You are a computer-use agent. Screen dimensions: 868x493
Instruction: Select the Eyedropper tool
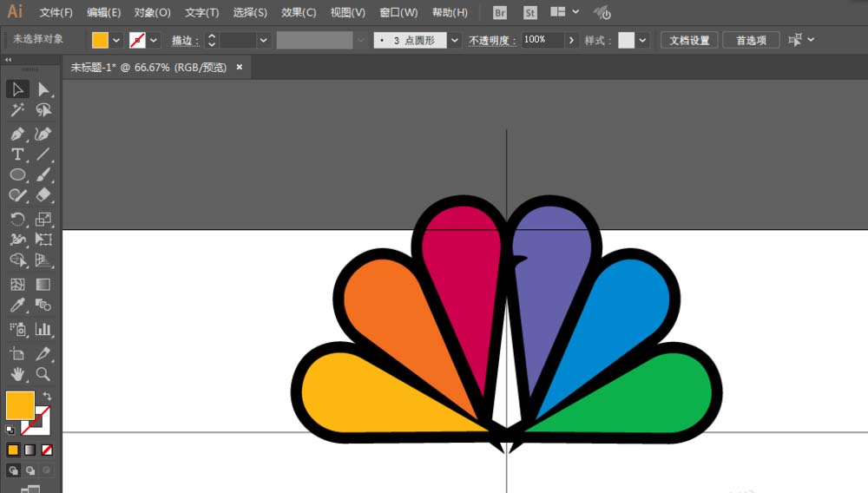pos(17,305)
